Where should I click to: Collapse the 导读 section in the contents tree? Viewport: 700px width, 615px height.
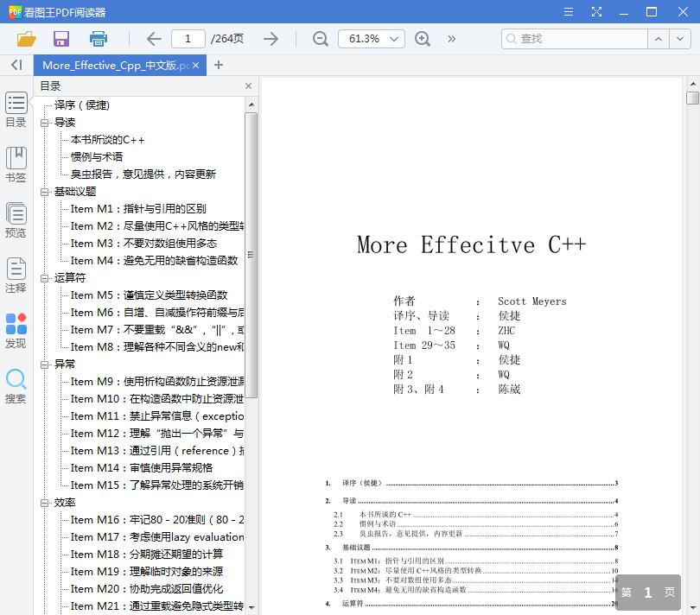(x=42, y=123)
